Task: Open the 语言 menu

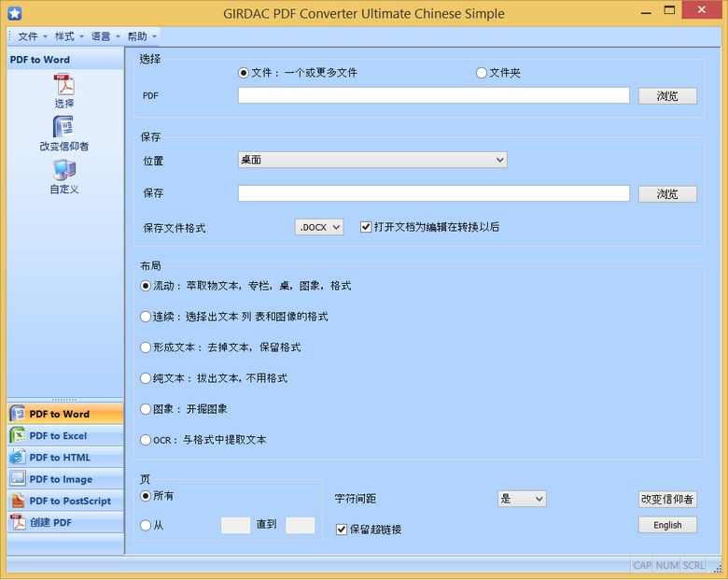Action: (105, 36)
